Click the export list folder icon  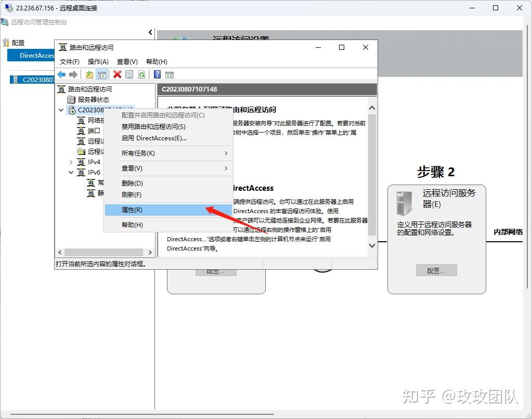tap(88, 74)
